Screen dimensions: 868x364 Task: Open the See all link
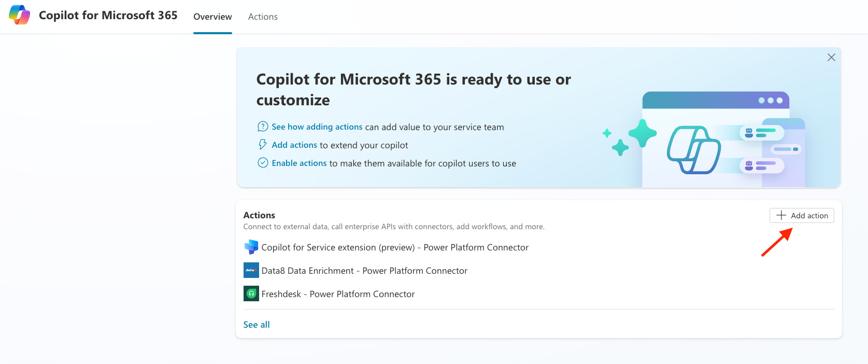[257, 325]
